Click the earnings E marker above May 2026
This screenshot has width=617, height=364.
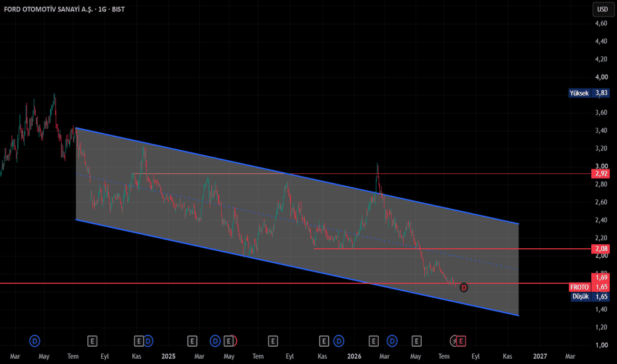[416, 341]
